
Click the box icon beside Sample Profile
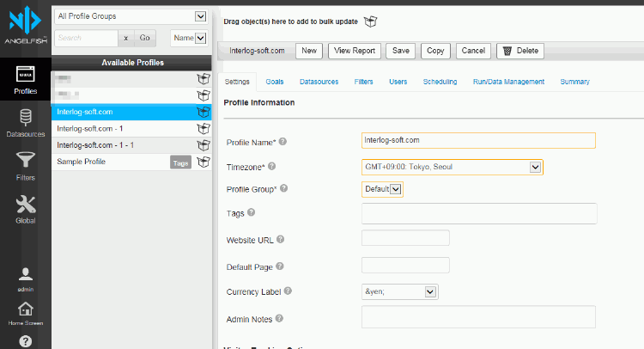point(204,162)
